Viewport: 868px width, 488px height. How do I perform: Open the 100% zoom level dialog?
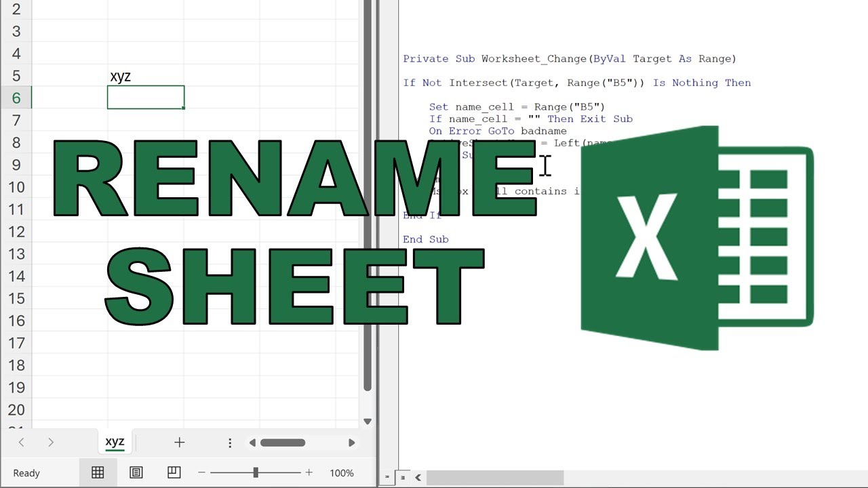tap(342, 473)
